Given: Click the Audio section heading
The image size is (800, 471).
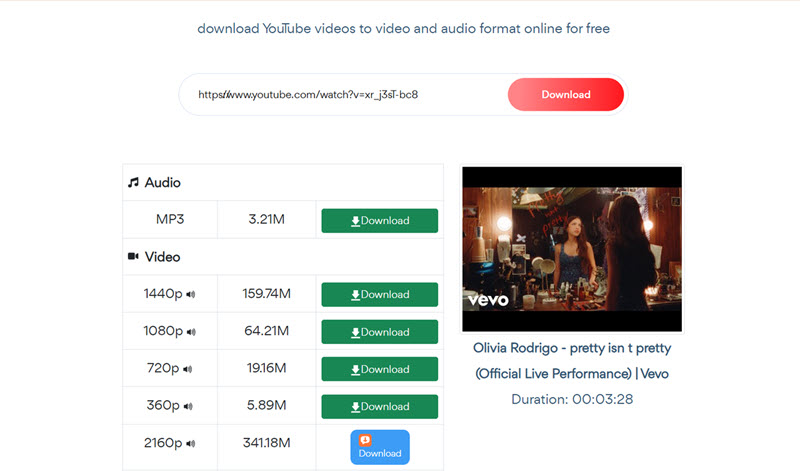Looking at the screenshot, I should coord(162,183).
